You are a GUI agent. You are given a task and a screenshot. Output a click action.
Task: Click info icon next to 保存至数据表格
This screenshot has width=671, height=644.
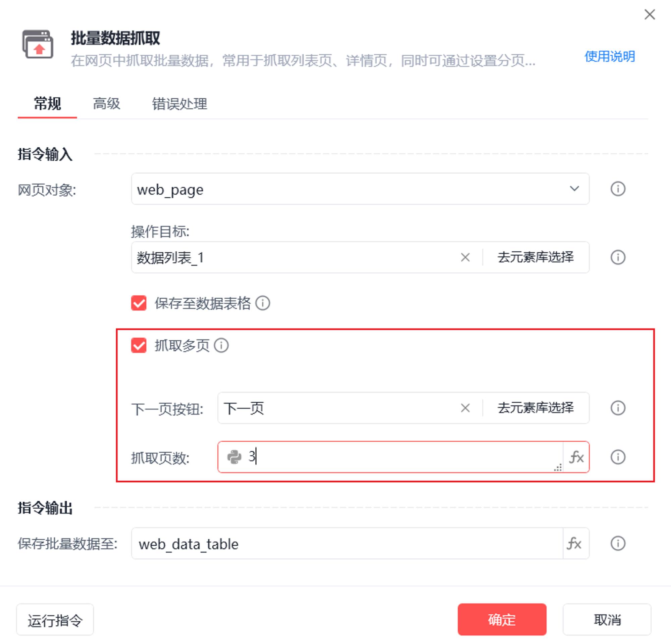(263, 303)
